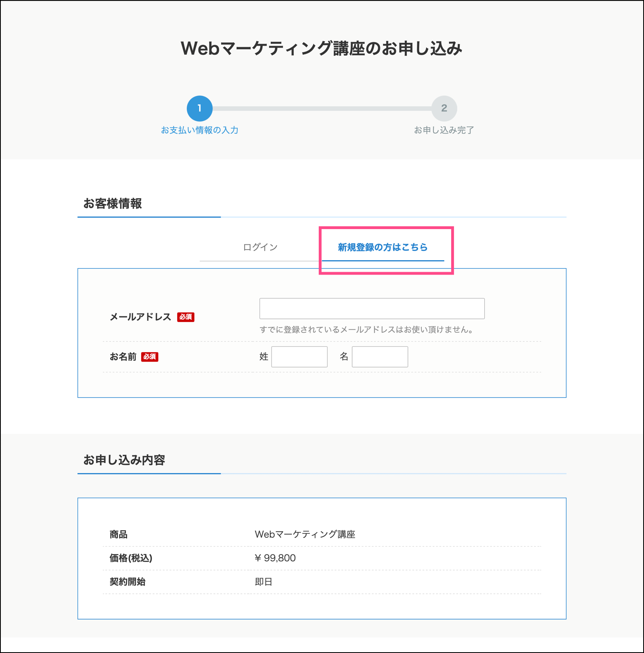Click the step 2 circle indicator
644x653 pixels.
[x=444, y=108]
